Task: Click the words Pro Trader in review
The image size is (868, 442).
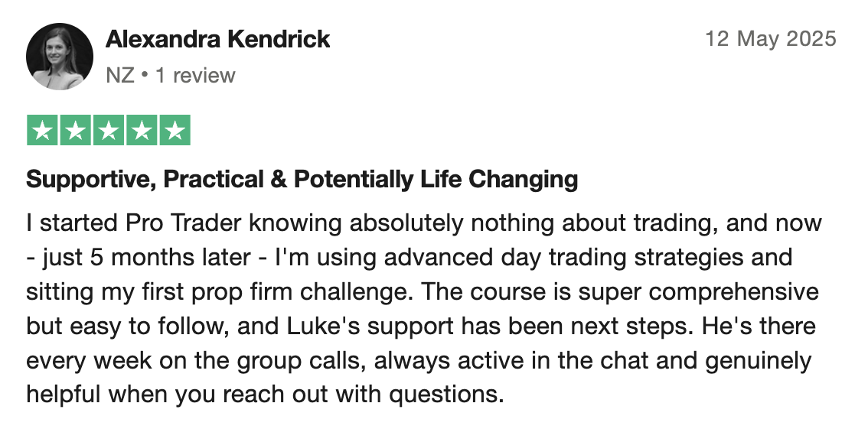Action: click(x=184, y=223)
